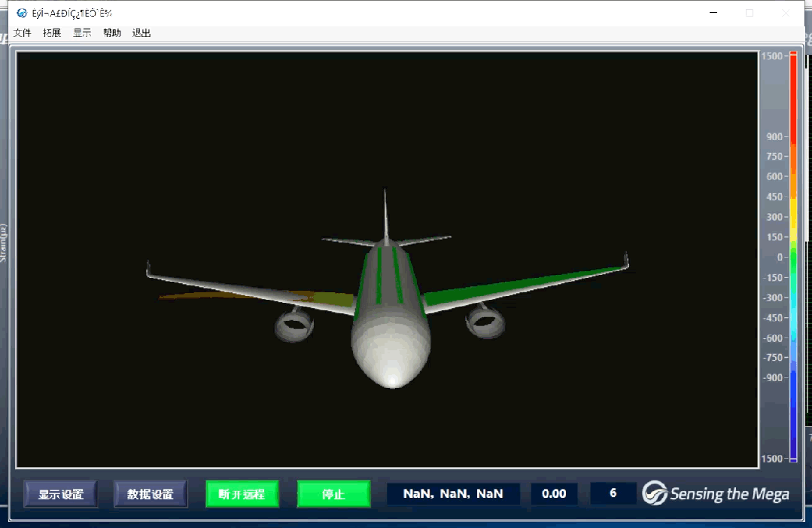Click the Sensing the Mega logo

(x=715, y=493)
